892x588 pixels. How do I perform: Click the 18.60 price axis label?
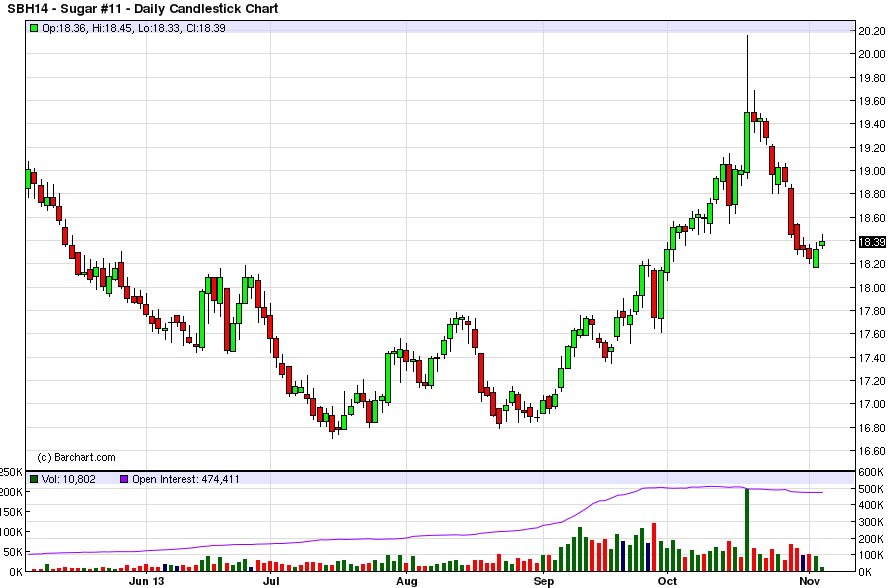coord(872,218)
